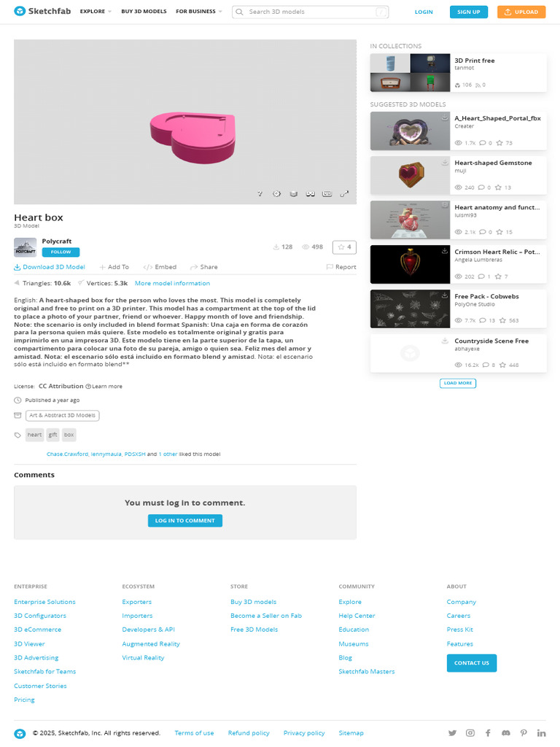Switch to theater mode icon
The height and width of the screenshot is (747, 560).
click(327, 194)
